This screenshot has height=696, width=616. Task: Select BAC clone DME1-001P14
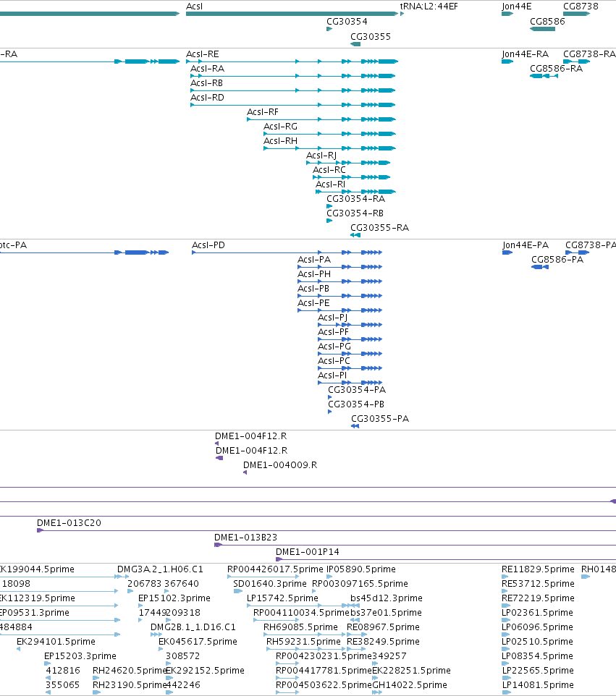pos(308,552)
